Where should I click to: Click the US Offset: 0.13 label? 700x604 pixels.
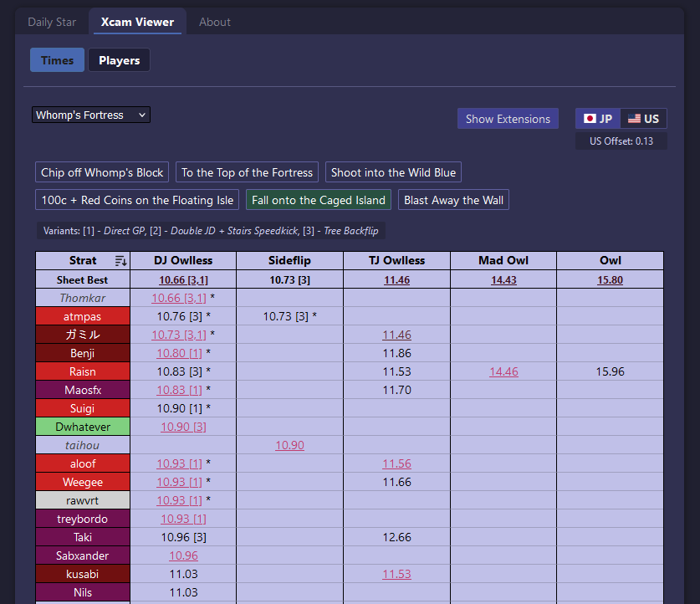621,141
